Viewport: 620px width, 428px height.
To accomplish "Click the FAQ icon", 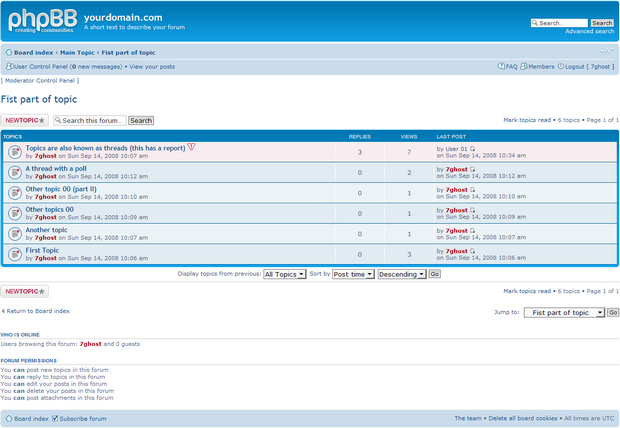I will pos(501,66).
